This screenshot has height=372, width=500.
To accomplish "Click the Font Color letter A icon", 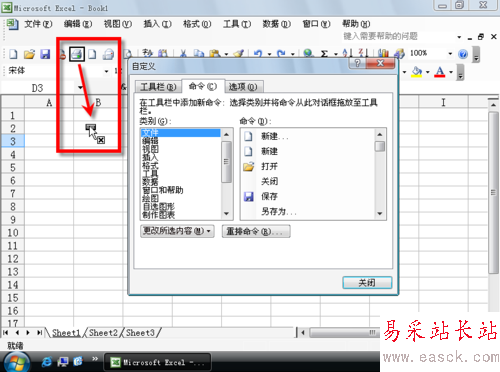I will [x=440, y=72].
